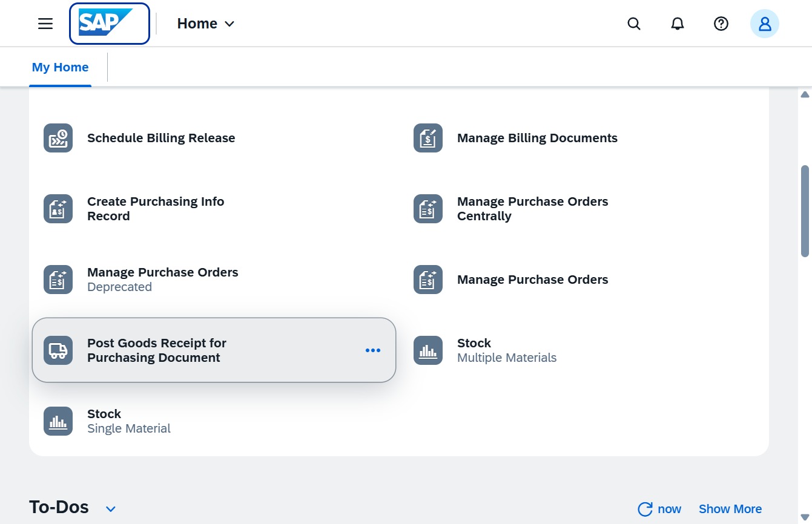
Task: Click the Deprecated subtitle text
Action: pyautogui.click(x=119, y=287)
